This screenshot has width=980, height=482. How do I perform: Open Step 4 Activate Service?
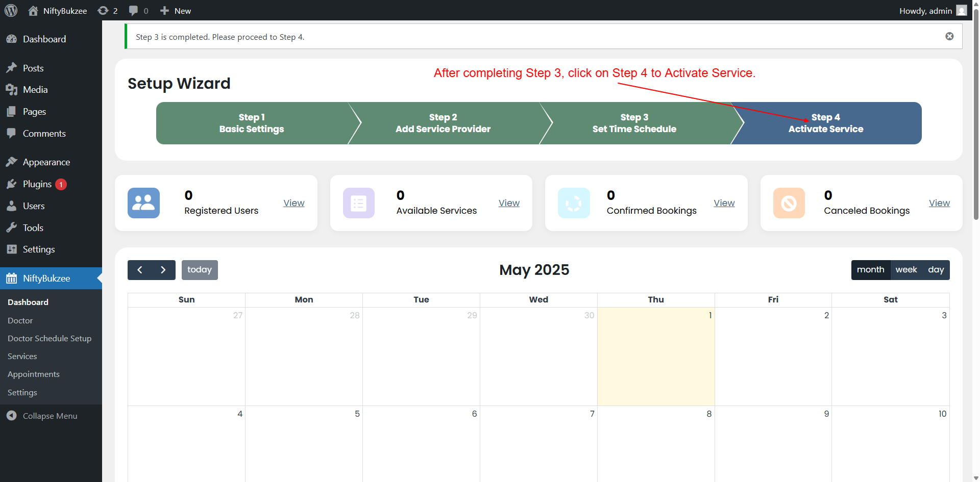coord(825,123)
